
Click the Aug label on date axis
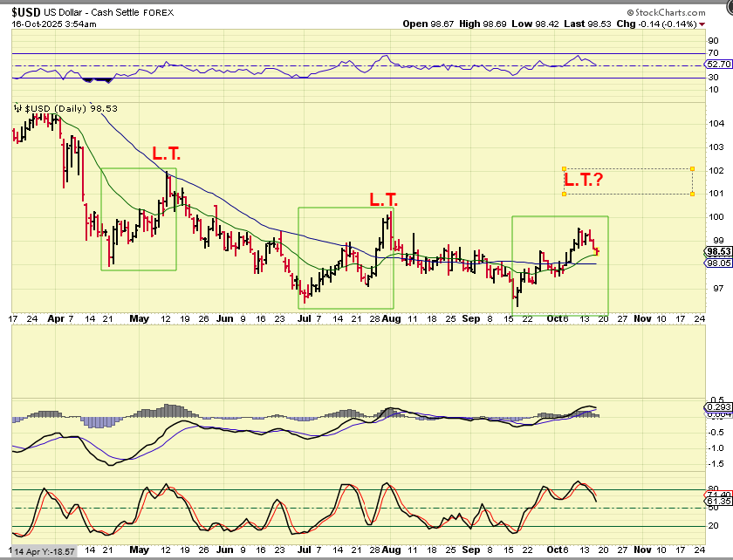[390, 319]
